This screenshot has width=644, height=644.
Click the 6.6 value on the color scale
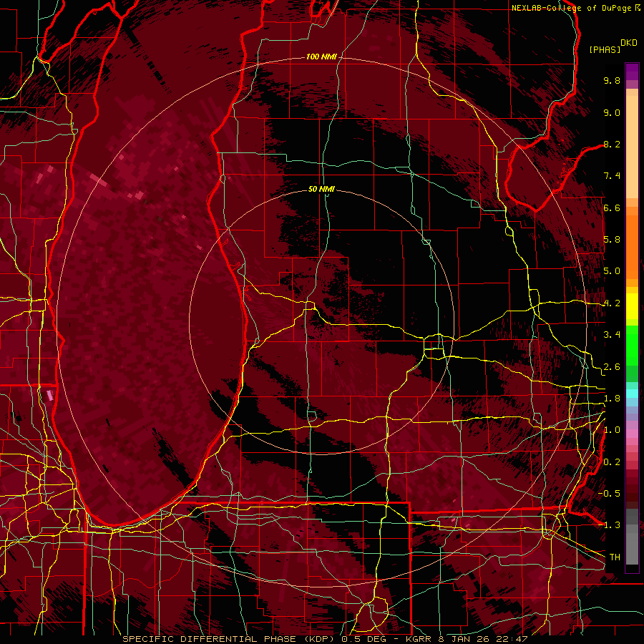click(x=612, y=208)
